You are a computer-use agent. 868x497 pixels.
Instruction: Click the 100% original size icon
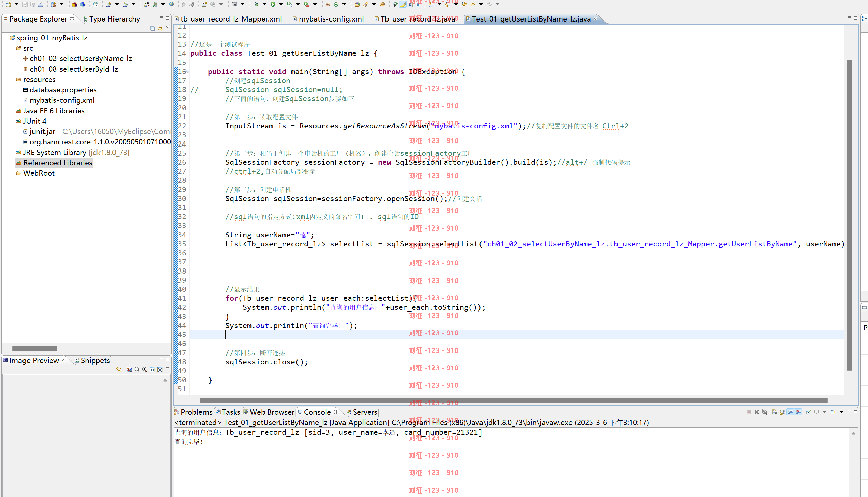[152, 370]
